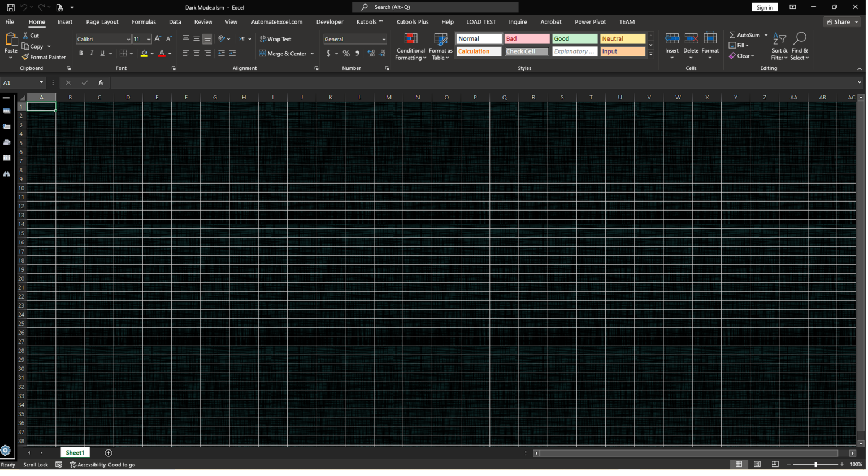868x476 pixels.
Task: Add a new sheet with plus icon
Action: 108,453
